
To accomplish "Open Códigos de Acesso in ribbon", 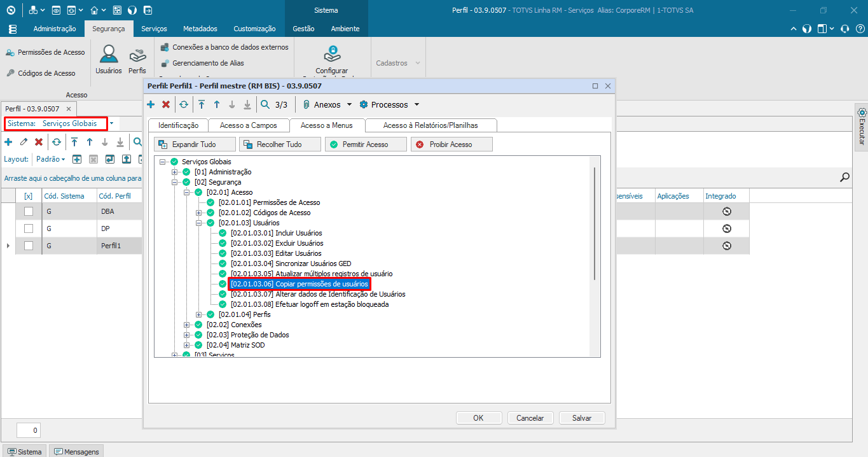I will [x=41, y=73].
